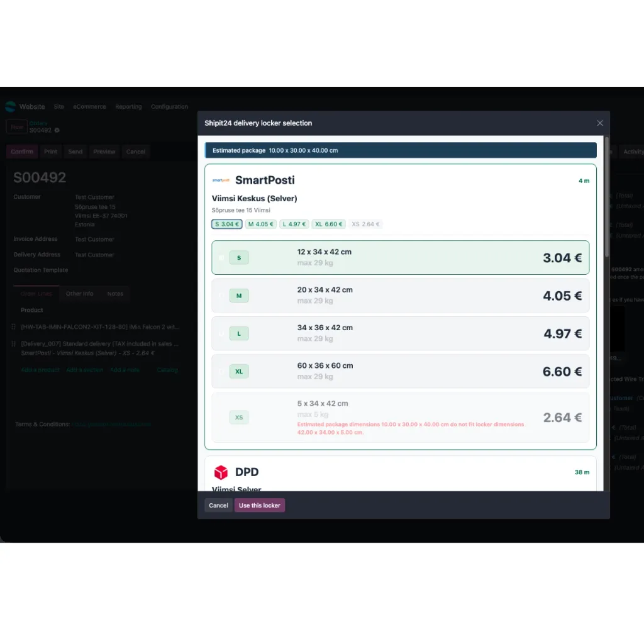Screen dimensions: 644x644
Task: Open the Reporting menu
Action: (x=128, y=107)
